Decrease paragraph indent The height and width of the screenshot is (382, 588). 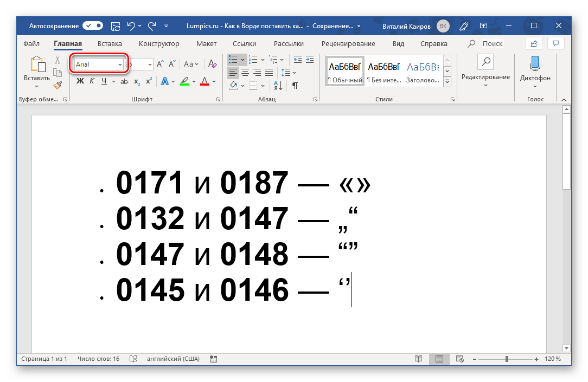(298, 60)
